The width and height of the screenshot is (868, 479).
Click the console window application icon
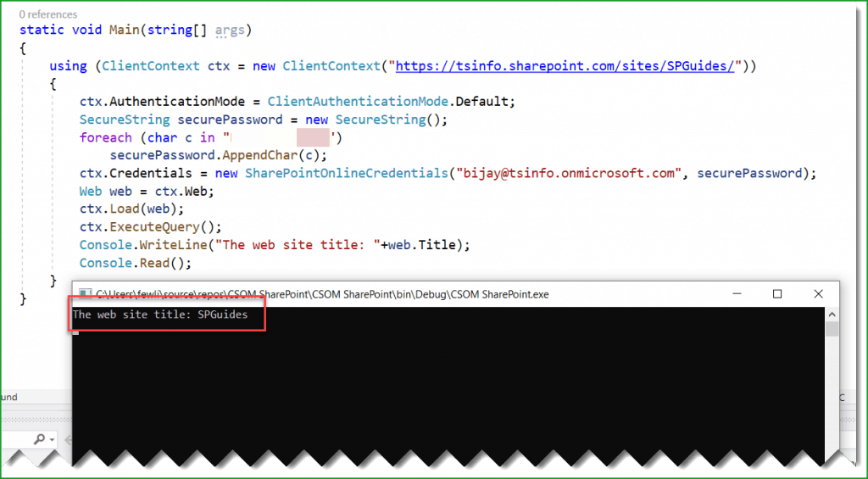[85, 294]
